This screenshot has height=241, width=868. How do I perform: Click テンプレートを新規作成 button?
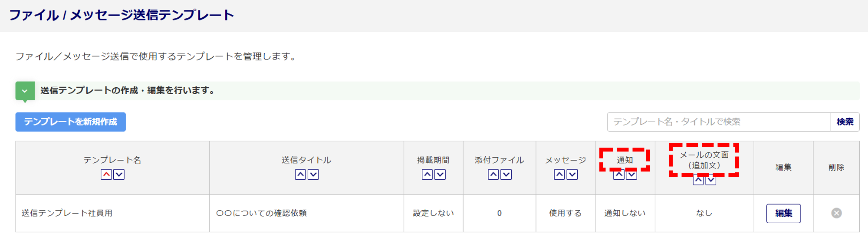coord(70,122)
